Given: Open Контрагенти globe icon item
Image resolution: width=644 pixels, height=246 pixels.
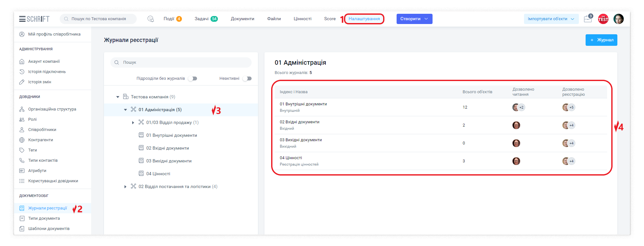Looking at the screenshot, I should tap(40, 140).
